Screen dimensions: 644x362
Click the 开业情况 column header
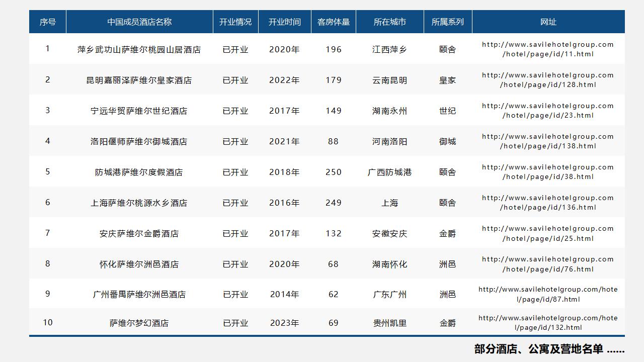[x=235, y=22]
